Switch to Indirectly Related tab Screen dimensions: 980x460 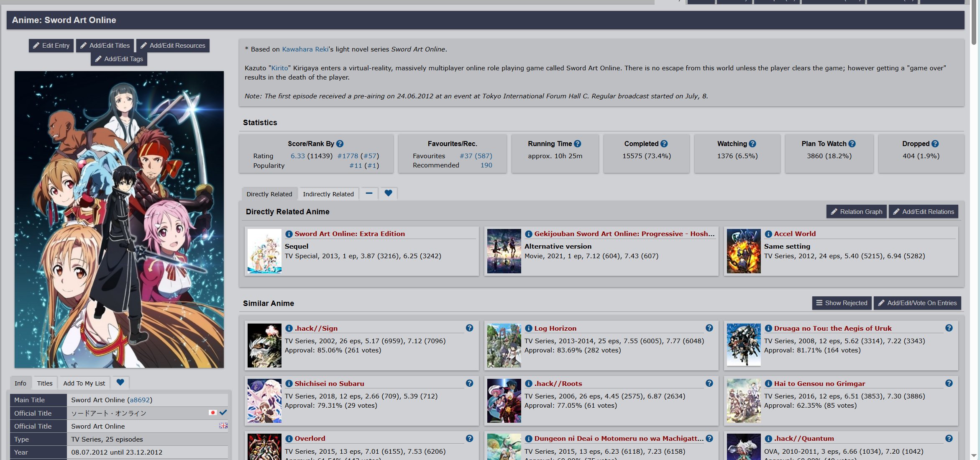(x=328, y=194)
